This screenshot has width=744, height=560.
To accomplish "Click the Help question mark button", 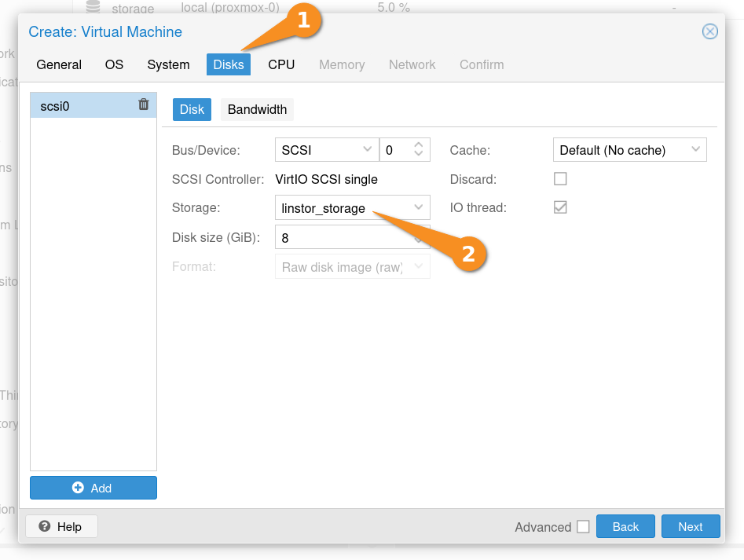I will coord(62,526).
